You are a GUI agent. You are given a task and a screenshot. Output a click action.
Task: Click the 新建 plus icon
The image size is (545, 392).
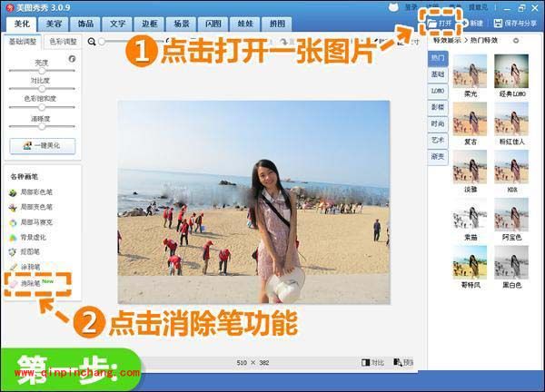pyautogui.click(x=465, y=23)
